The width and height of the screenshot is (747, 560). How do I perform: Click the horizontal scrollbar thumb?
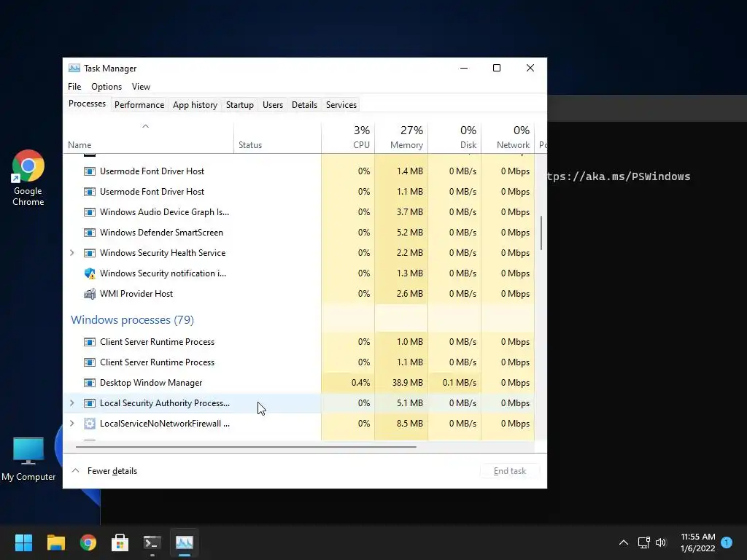[x=246, y=447]
